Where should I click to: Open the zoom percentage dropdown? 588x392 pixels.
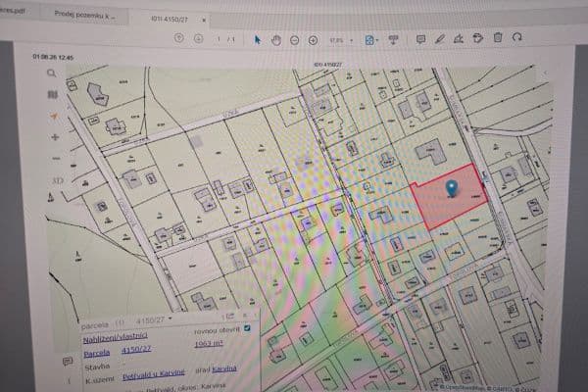point(352,40)
